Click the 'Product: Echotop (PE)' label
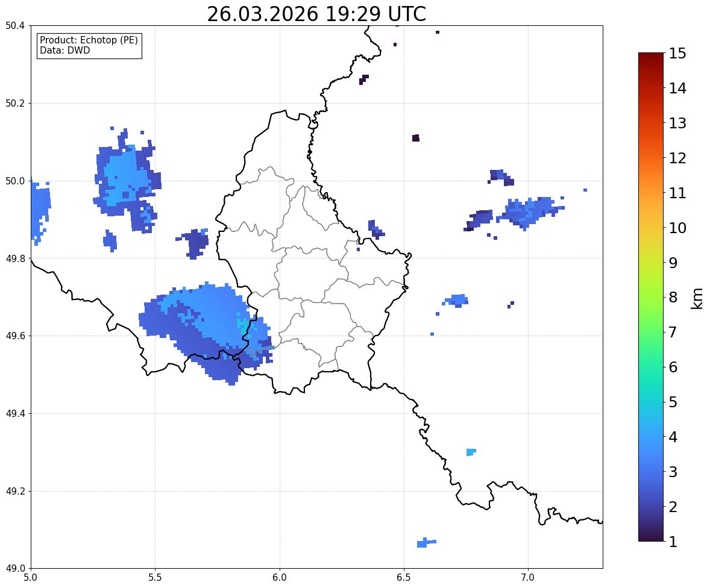This screenshot has width=710, height=588. click(x=89, y=40)
